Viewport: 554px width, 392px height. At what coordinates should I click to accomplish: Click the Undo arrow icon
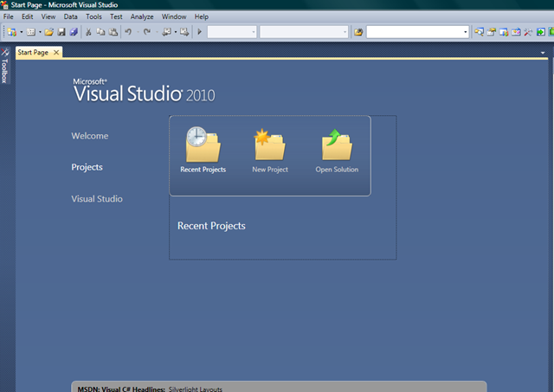pyautogui.click(x=128, y=32)
